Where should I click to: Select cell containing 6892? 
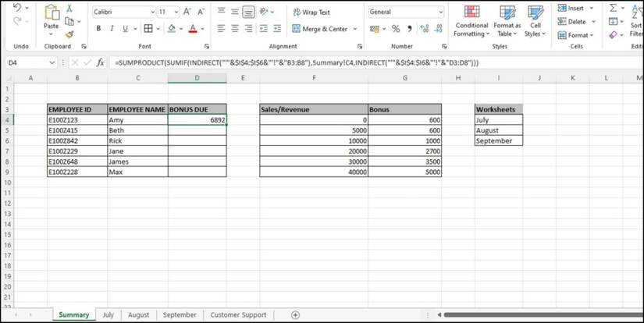197,120
